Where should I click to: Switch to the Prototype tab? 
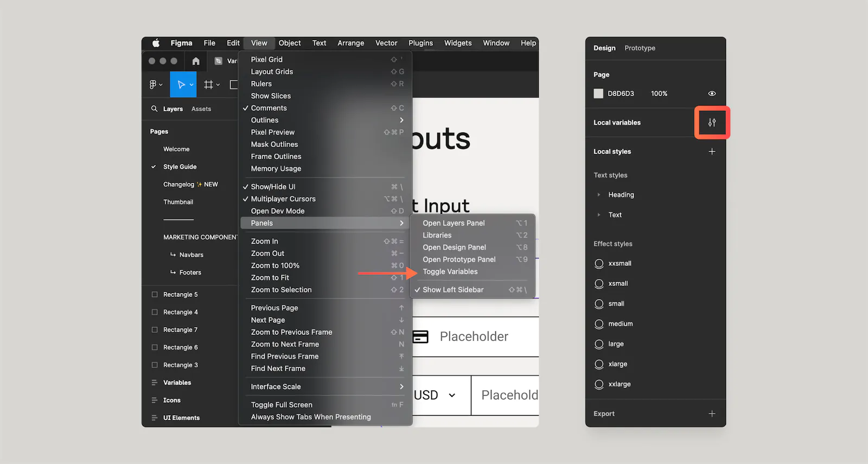click(x=640, y=48)
